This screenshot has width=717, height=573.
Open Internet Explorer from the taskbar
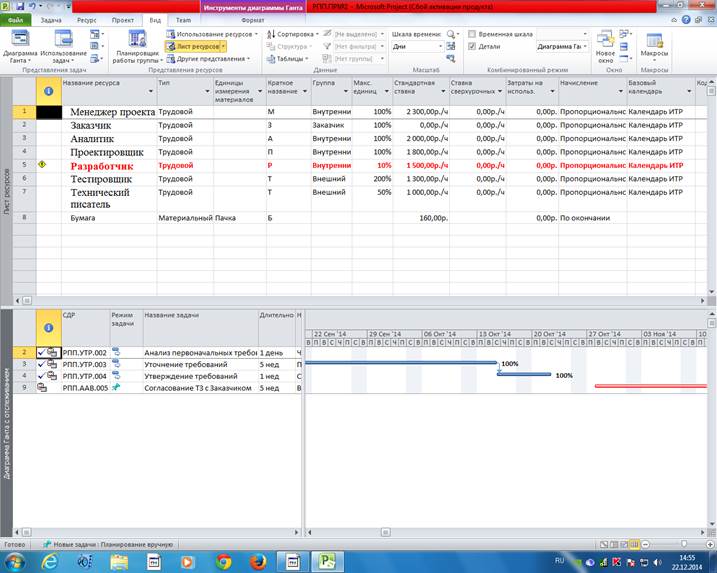[x=49, y=562]
